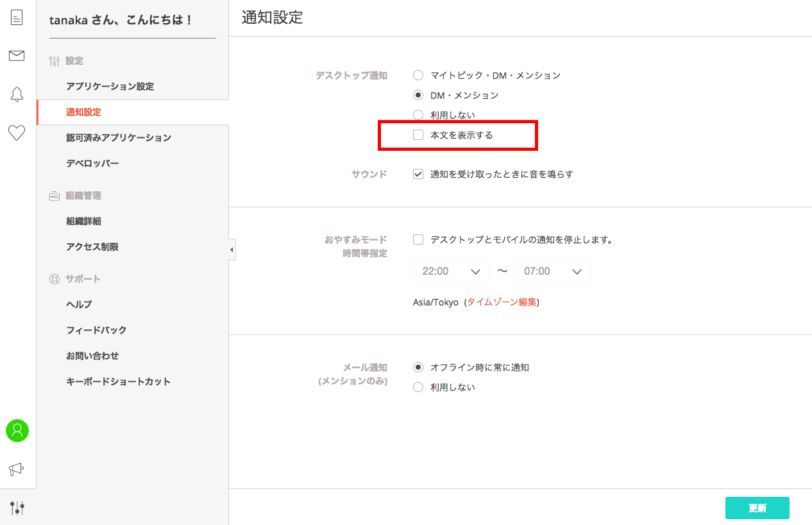Click the green user avatar icon
The height and width of the screenshot is (525, 812).
pyautogui.click(x=17, y=431)
